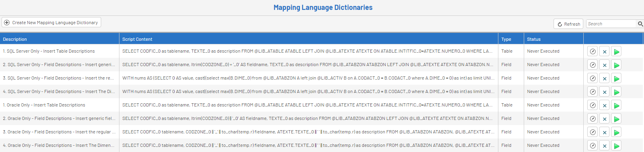Refresh the dictionaries list
The width and height of the screenshot is (644, 152).
(x=568, y=24)
